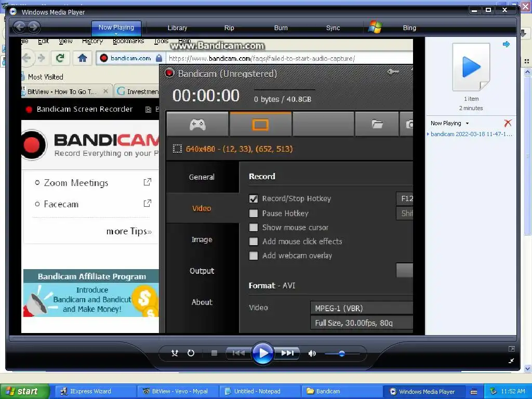Click the video's browser URL address field
This screenshot has height=399, width=532.
point(290,58)
